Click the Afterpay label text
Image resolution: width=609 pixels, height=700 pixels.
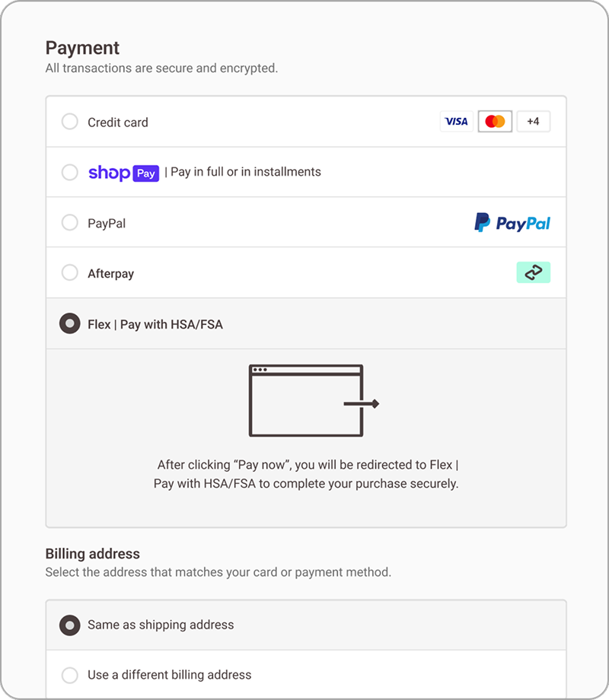[111, 274]
